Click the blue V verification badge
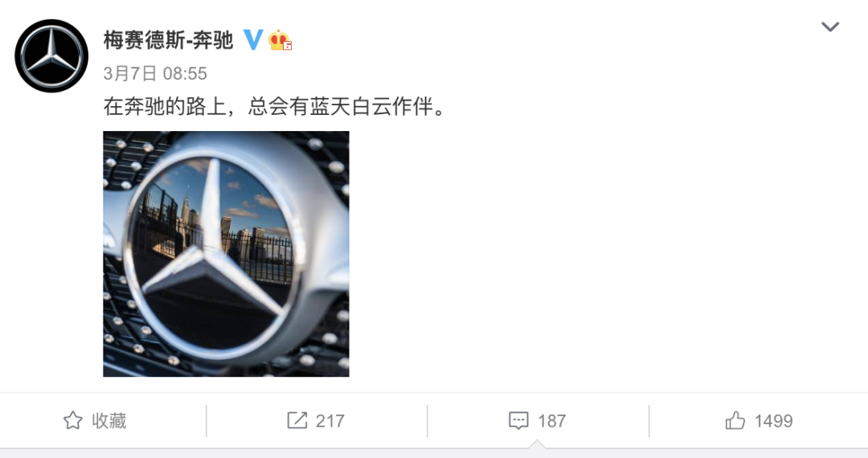 pyautogui.click(x=253, y=40)
